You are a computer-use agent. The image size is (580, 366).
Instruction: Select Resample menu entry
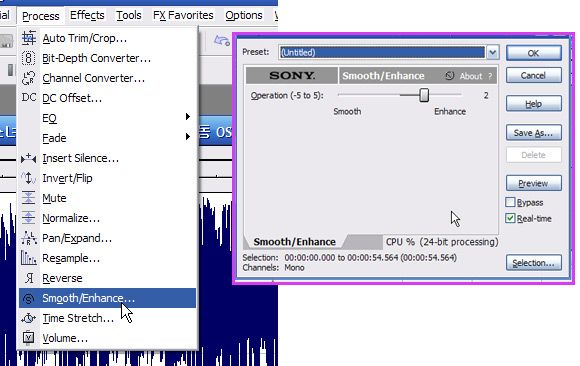[x=107, y=258]
